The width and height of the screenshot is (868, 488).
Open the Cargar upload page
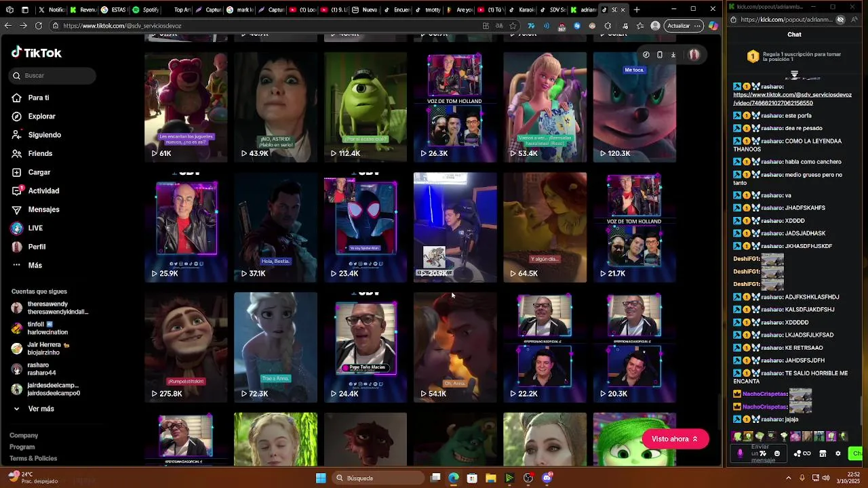tap(39, 172)
